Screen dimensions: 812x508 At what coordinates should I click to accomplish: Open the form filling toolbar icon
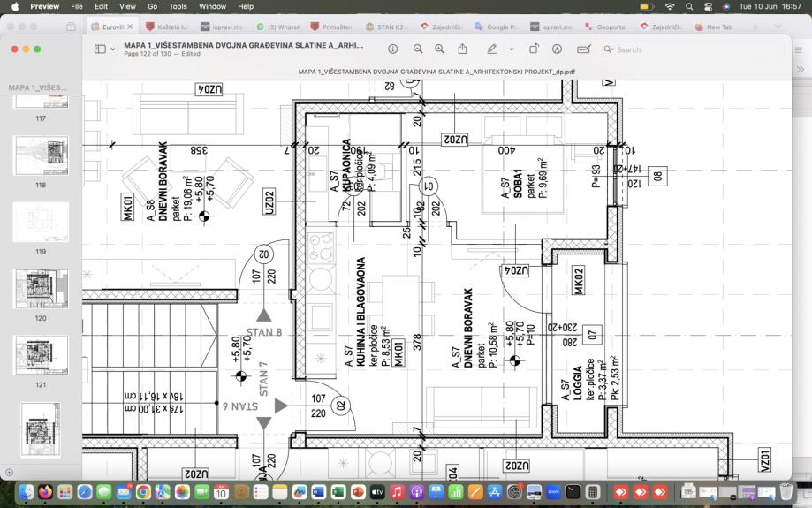click(583, 49)
